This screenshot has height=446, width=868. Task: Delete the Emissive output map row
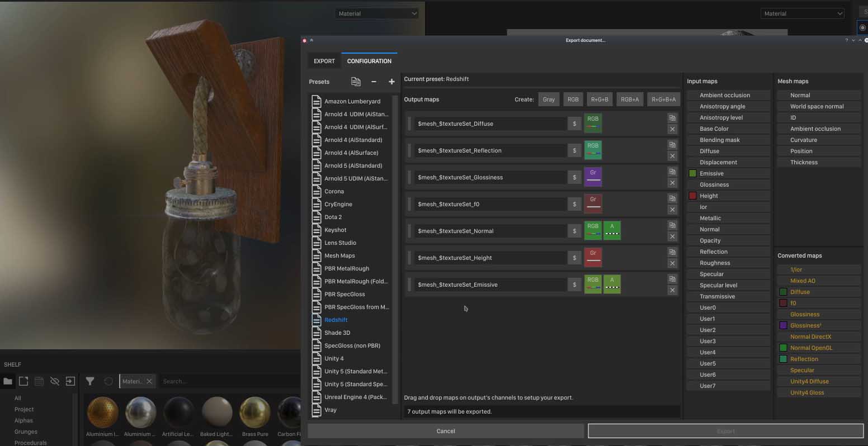pyautogui.click(x=672, y=290)
